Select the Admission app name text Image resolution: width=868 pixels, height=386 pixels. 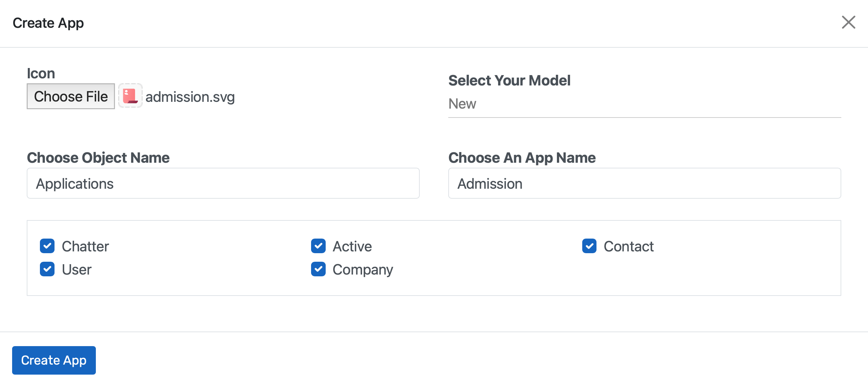coord(489,183)
